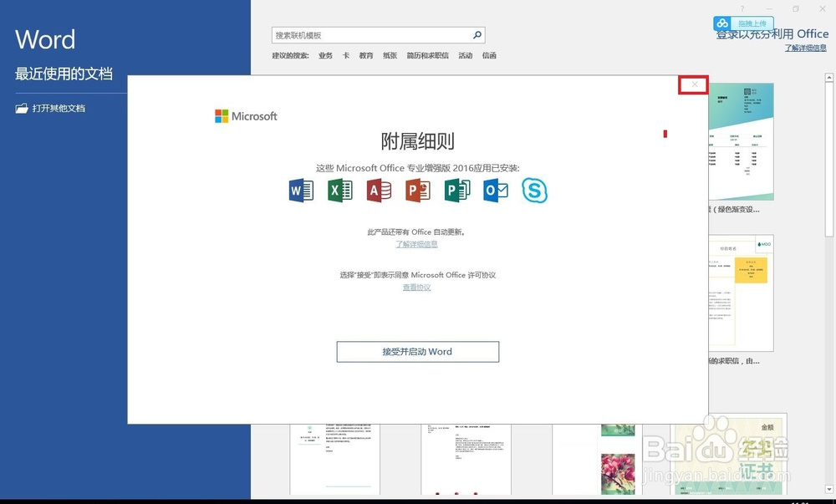The height and width of the screenshot is (504, 836).
Task: Select the PowerPoint icon in the dialog
Action: click(x=417, y=190)
